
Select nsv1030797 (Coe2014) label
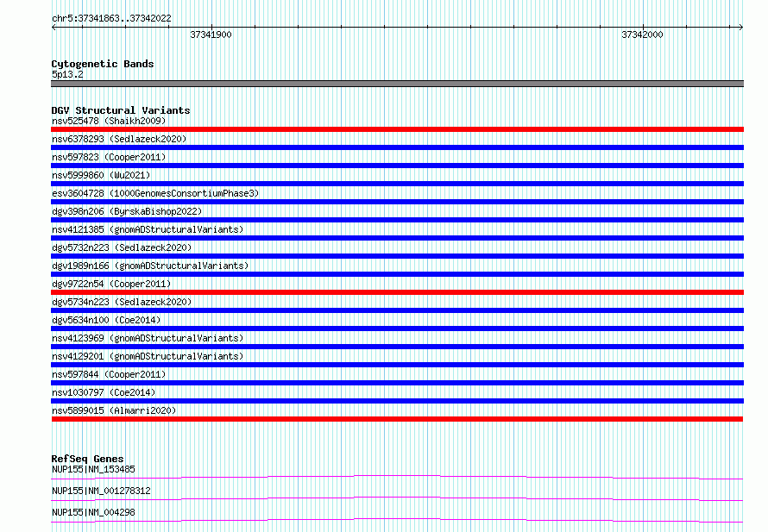tap(104, 392)
